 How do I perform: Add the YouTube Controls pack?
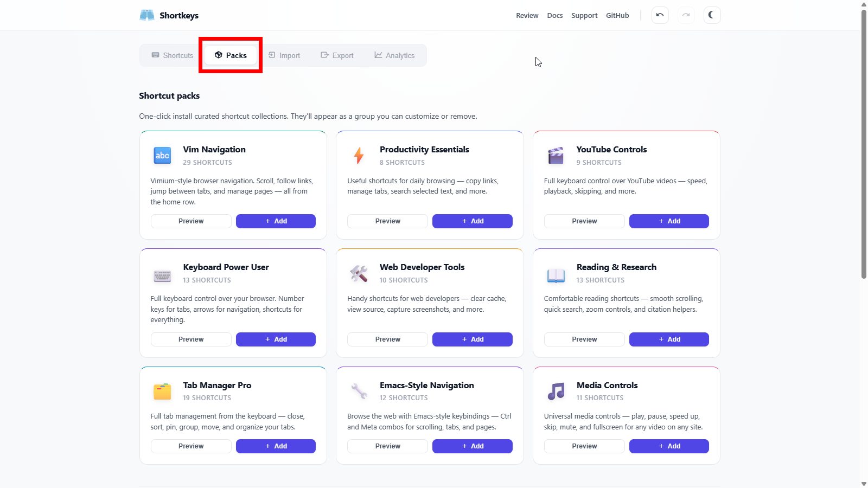tap(669, 221)
